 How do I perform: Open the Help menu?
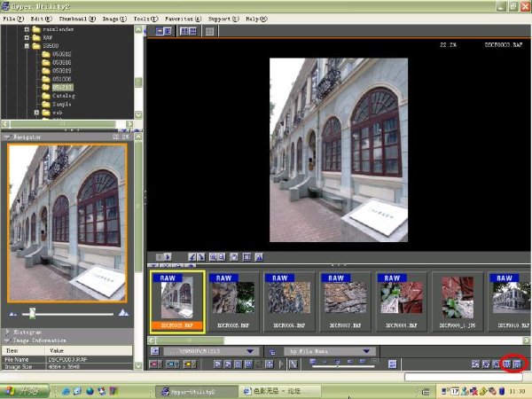(x=256, y=19)
